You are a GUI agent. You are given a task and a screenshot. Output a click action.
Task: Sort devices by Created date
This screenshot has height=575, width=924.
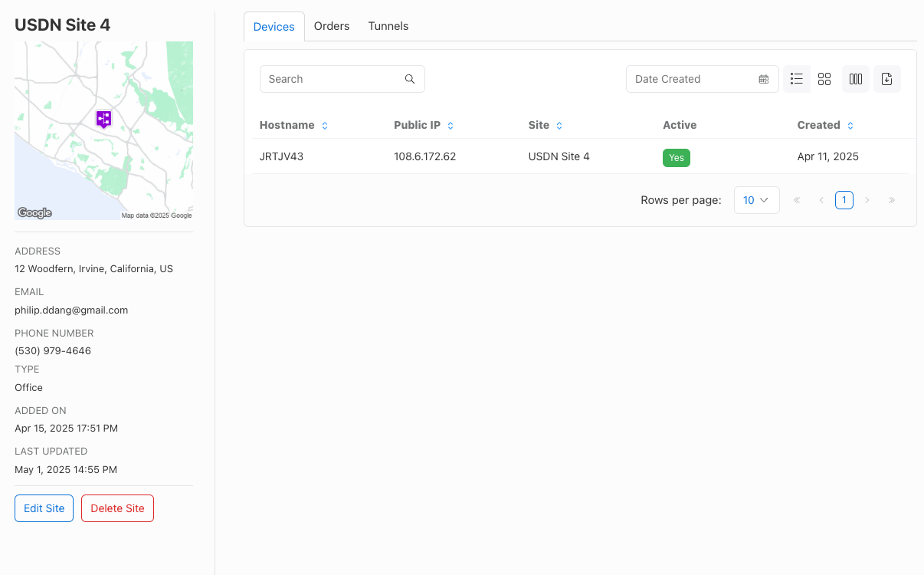pyautogui.click(x=850, y=126)
